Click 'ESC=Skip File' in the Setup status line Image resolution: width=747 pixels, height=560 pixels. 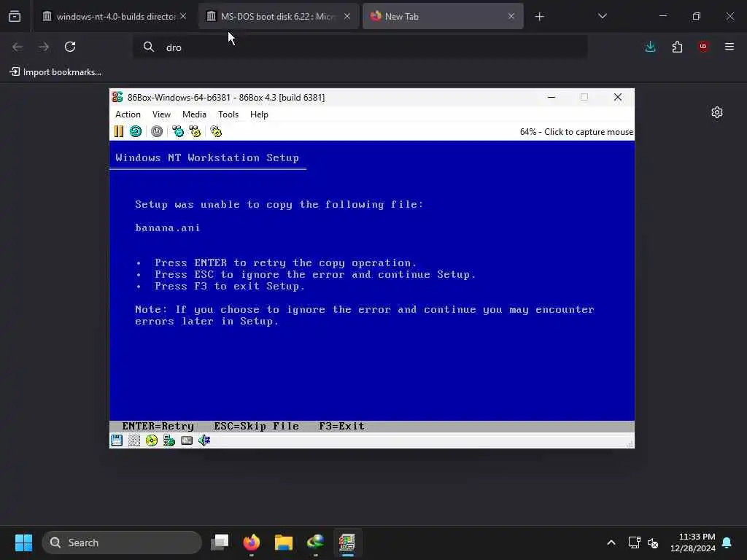coord(256,426)
